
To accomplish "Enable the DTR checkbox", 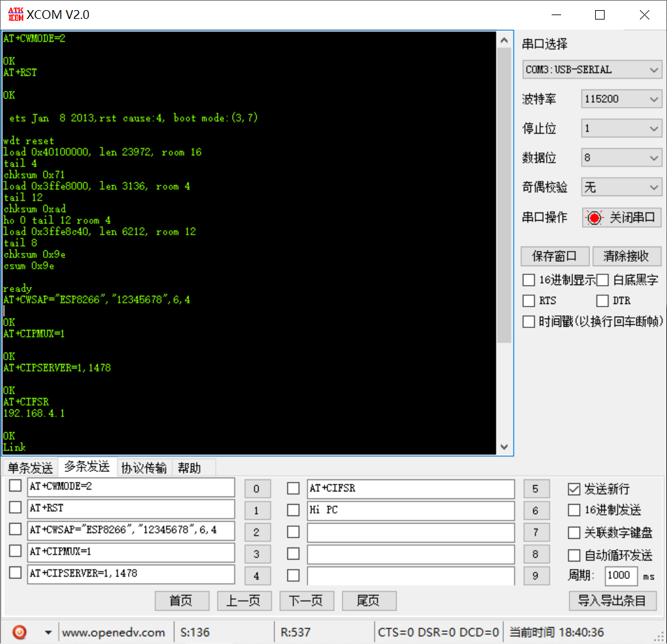I will [x=602, y=300].
